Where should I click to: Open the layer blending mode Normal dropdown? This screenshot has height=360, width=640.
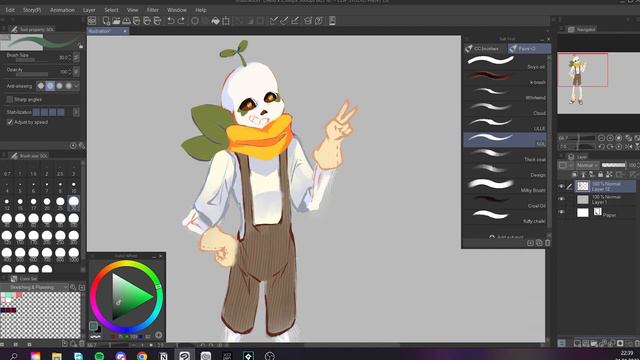pos(587,165)
